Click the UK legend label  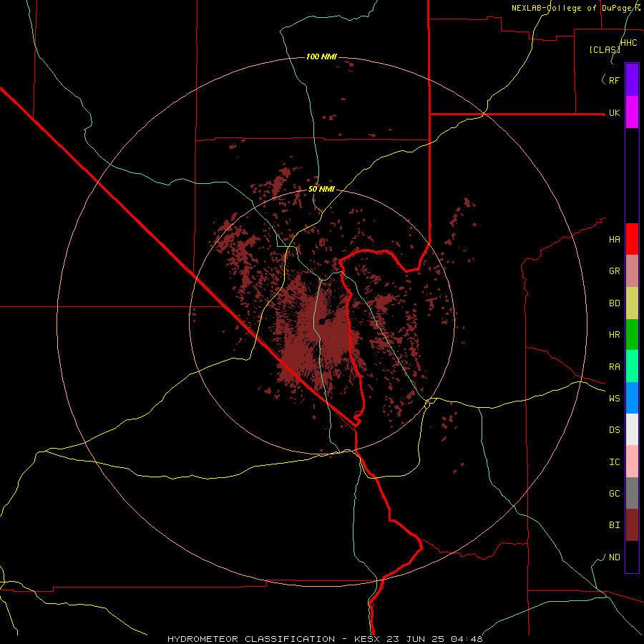click(x=614, y=112)
